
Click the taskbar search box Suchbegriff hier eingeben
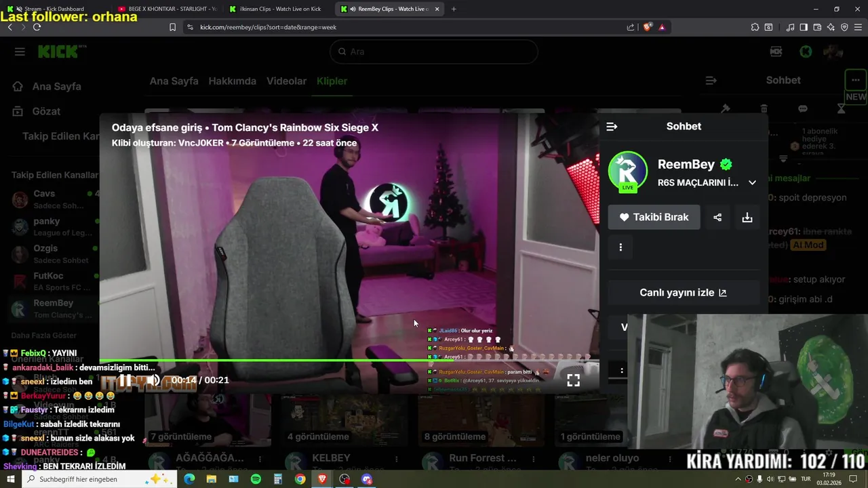click(100, 479)
